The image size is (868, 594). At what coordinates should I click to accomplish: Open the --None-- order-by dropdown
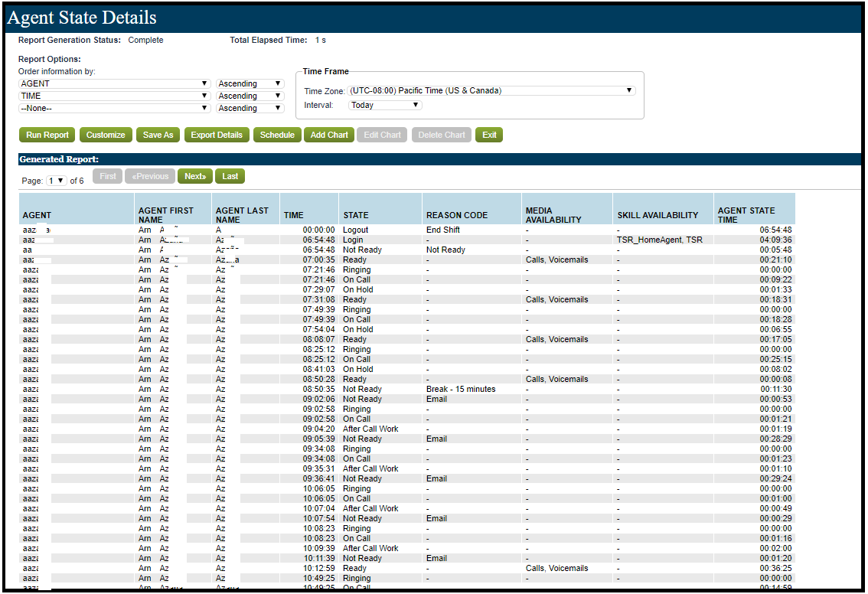coord(115,108)
